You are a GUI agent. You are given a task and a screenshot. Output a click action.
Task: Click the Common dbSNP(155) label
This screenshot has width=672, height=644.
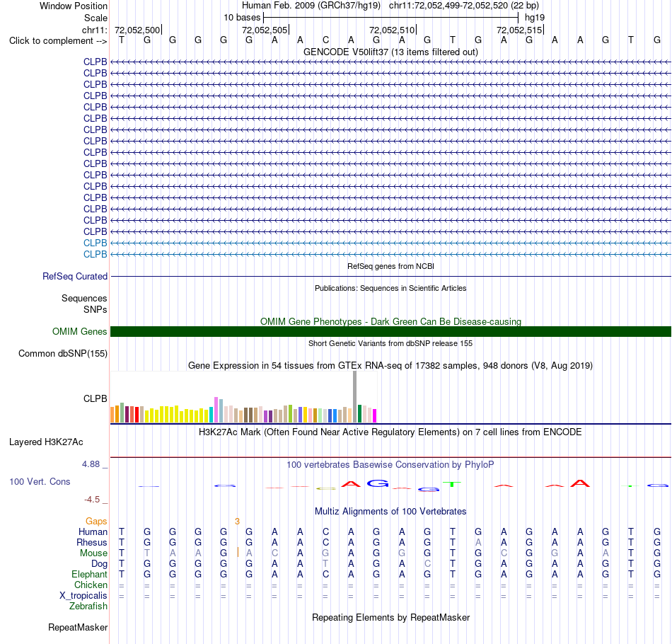click(62, 353)
